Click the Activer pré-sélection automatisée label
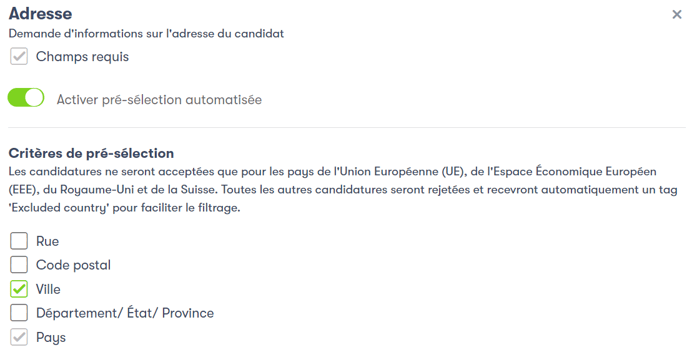692x360 pixels. (159, 100)
